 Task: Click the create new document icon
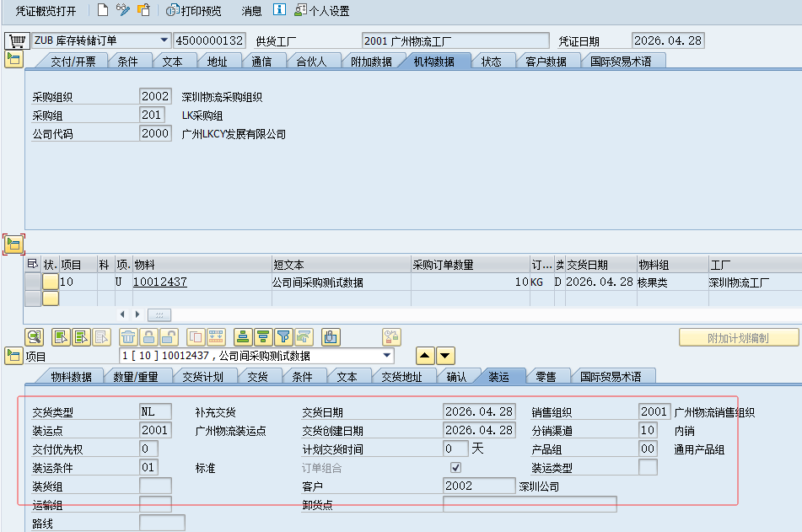[103, 11]
